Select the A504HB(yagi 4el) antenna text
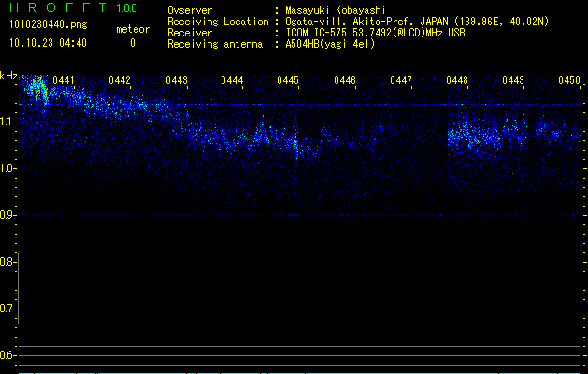The image size is (588, 374). point(330,44)
